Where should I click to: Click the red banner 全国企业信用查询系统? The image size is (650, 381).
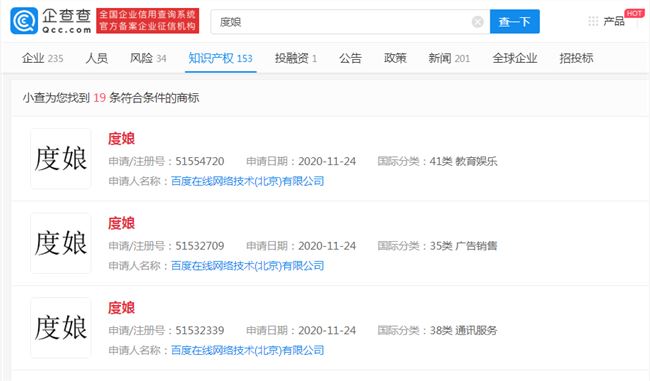[x=148, y=21]
